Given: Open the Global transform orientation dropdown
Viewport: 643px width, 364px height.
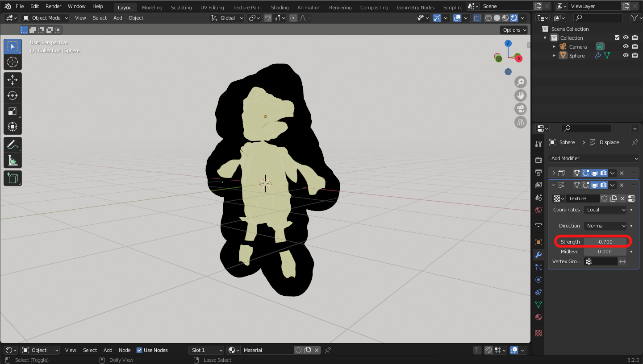Looking at the screenshot, I should [227, 18].
